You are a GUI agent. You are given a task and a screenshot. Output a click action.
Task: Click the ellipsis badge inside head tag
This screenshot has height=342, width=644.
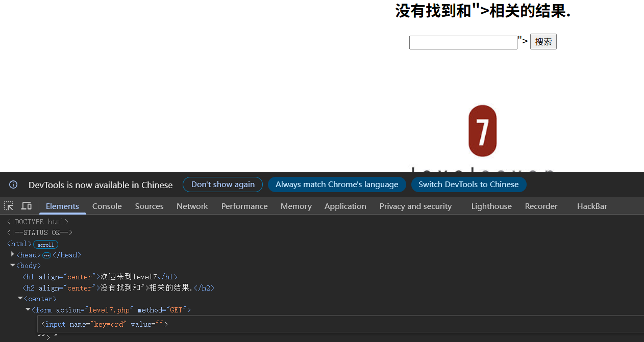point(46,255)
